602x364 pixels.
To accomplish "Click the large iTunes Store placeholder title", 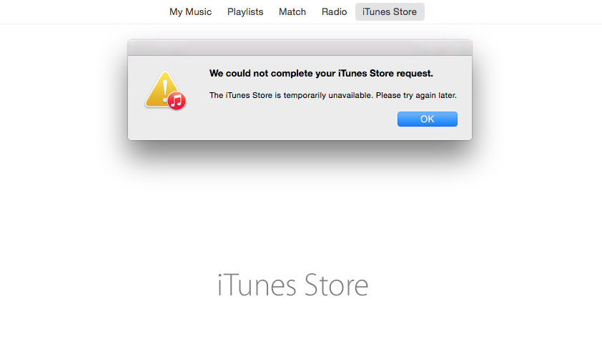I will pos(293,285).
